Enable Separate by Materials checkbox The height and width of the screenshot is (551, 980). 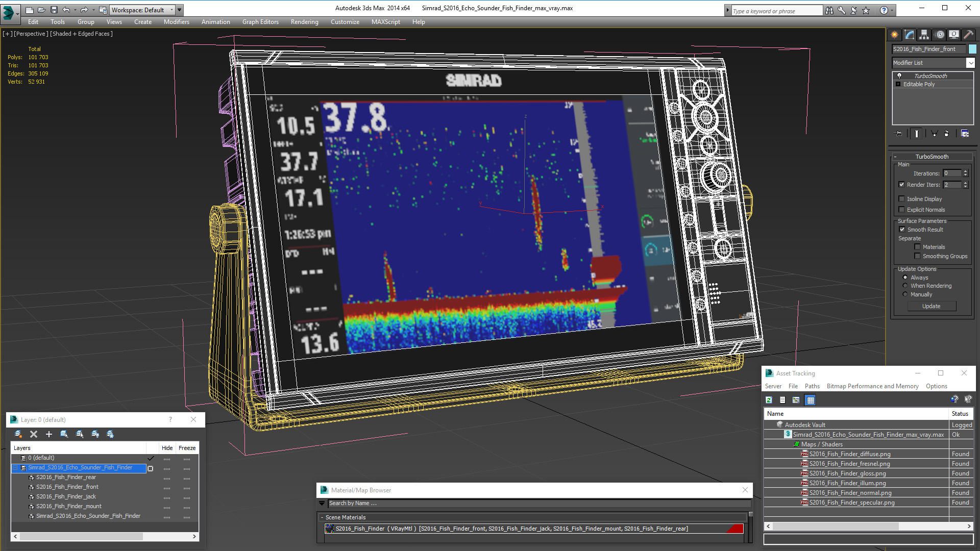[917, 247]
